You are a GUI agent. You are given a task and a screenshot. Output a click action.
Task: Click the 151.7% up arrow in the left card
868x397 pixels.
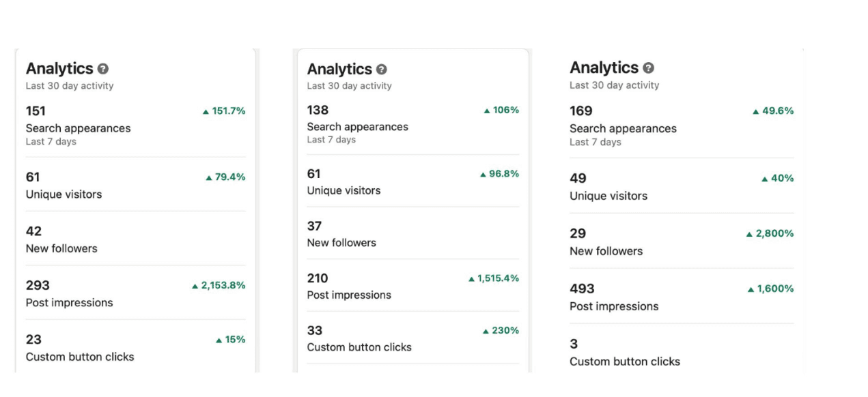(206, 111)
